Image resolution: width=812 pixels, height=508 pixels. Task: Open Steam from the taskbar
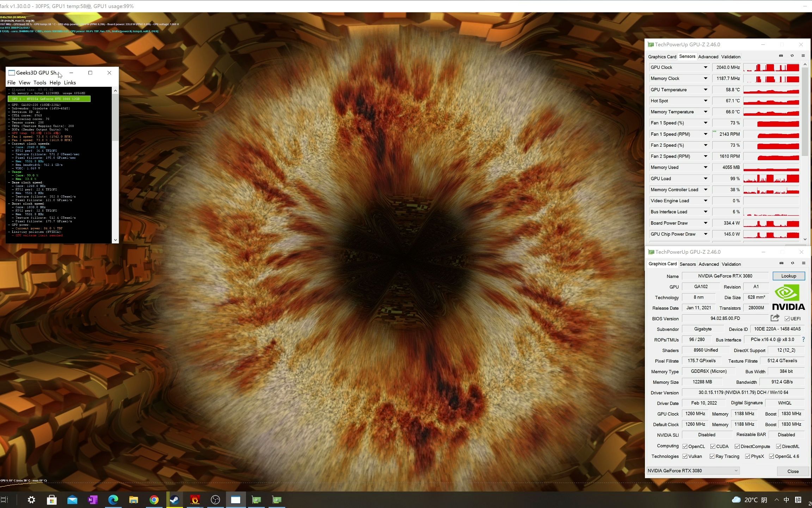(x=174, y=500)
